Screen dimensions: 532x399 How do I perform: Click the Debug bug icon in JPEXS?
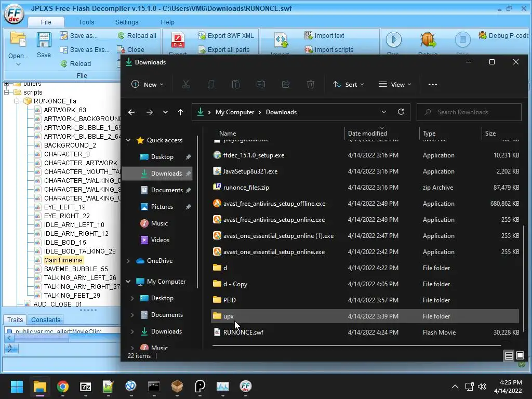[428, 39]
